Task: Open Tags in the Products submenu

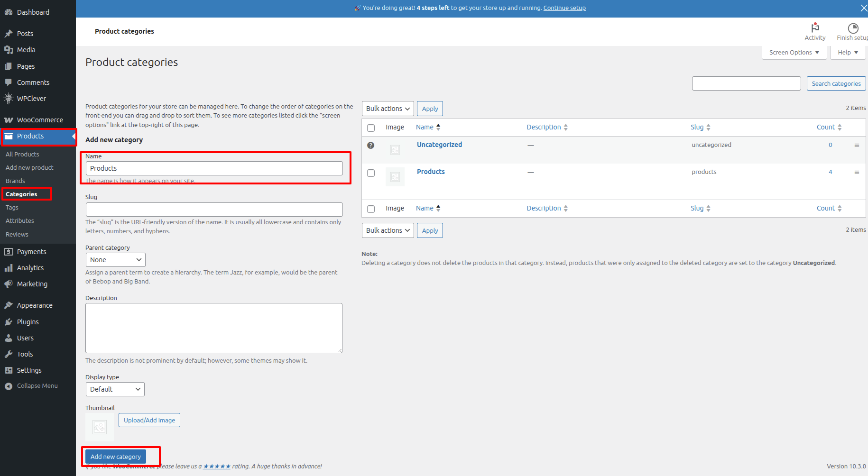Action: pos(12,208)
